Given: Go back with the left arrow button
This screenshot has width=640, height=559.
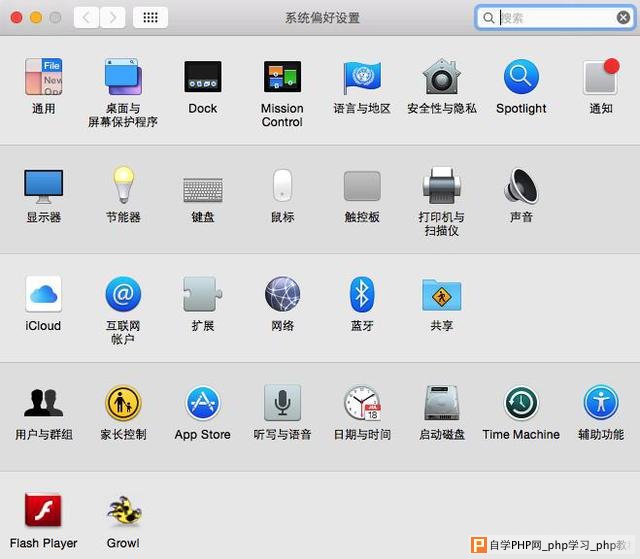Looking at the screenshot, I should [86, 18].
